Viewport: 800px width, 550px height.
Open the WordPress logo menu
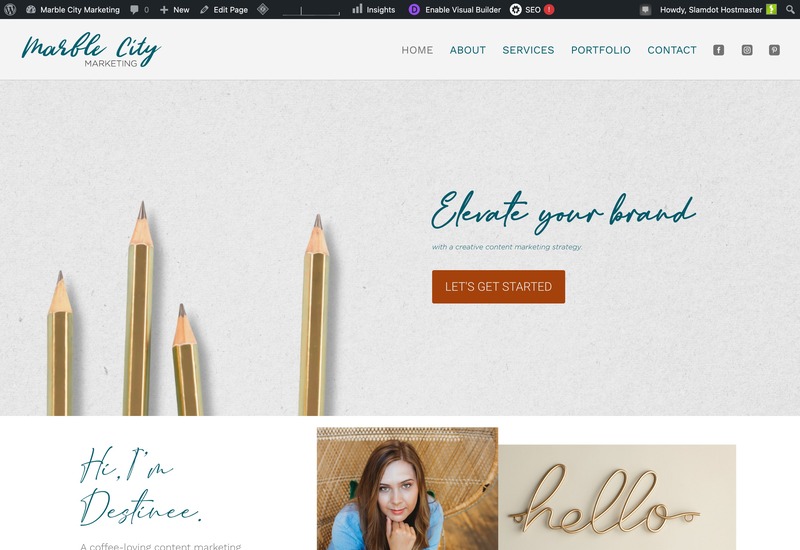coord(10,9)
